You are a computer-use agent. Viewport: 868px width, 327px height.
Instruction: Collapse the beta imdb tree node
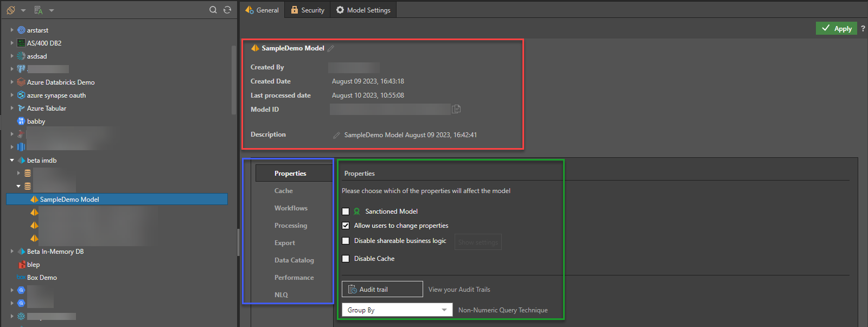point(12,161)
